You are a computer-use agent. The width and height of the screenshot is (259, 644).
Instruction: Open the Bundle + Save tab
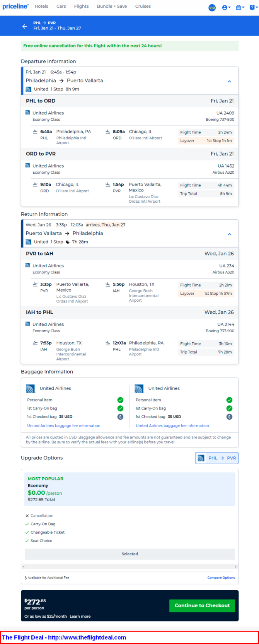coord(112,6)
